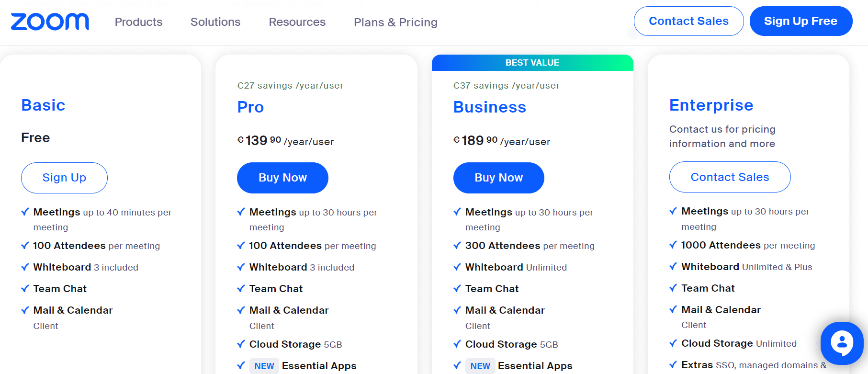This screenshot has width=868, height=374.
Task: Click 'Meetings up to 30 hours' in Business
Action: (x=529, y=219)
